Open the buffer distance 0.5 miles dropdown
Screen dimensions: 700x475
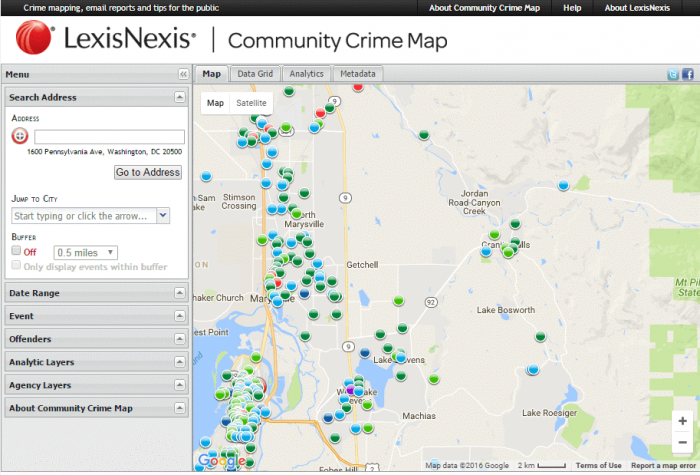pos(86,253)
